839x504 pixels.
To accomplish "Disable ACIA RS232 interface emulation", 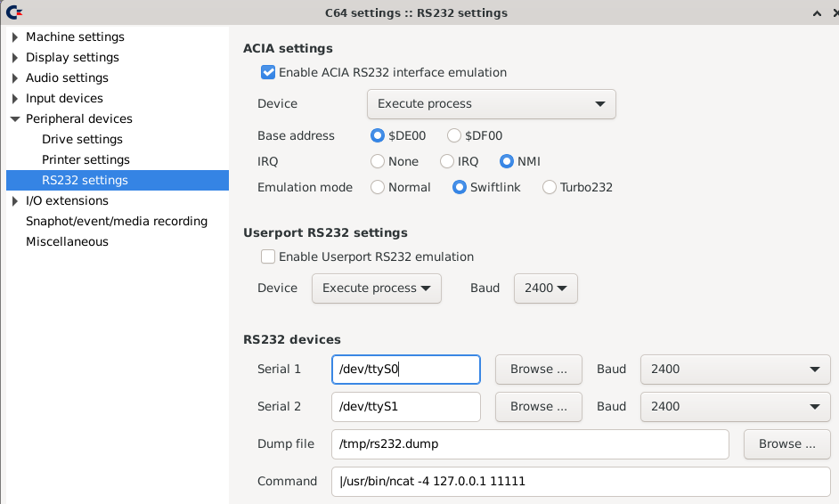I will [x=268, y=72].
